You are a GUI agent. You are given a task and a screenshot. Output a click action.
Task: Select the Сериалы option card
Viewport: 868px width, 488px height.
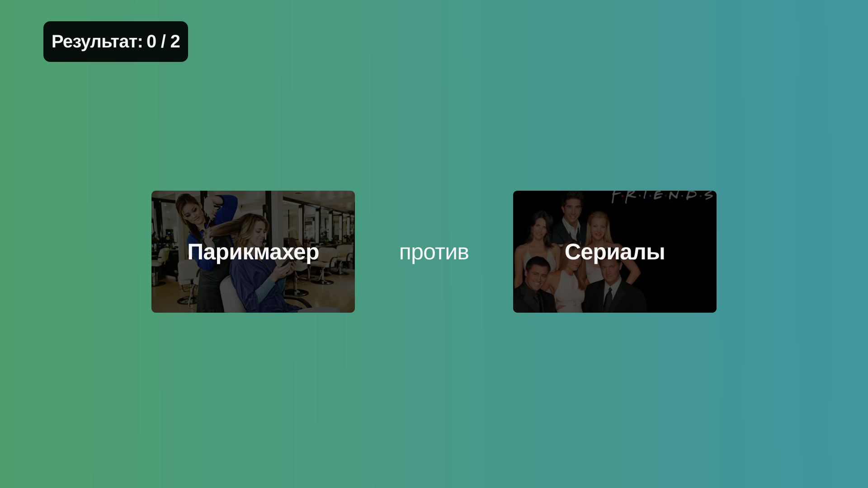click(615, 251)
